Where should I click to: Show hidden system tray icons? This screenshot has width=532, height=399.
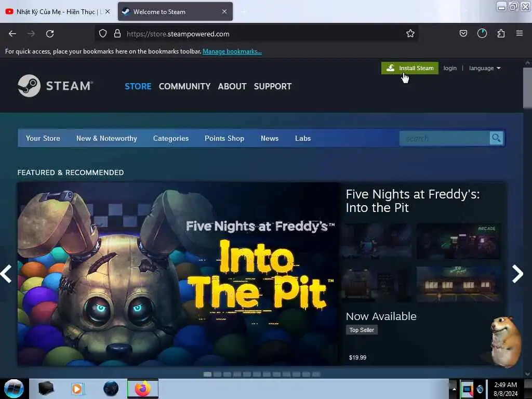pyautogui.click(x=454, y=389)
